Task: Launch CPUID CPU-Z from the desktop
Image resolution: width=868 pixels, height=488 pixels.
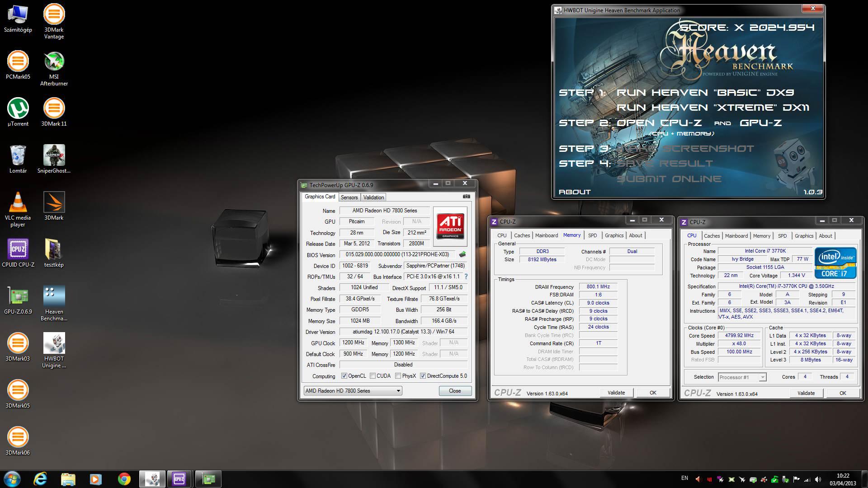Action: coord(18,253)
